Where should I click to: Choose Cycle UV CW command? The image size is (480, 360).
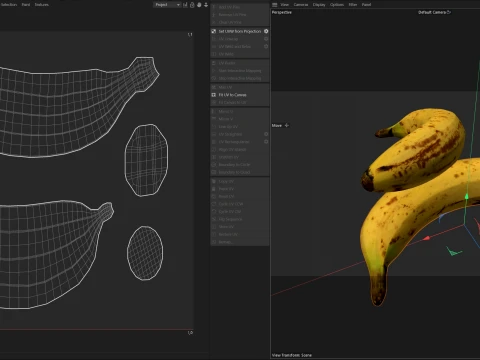point(240,212)
